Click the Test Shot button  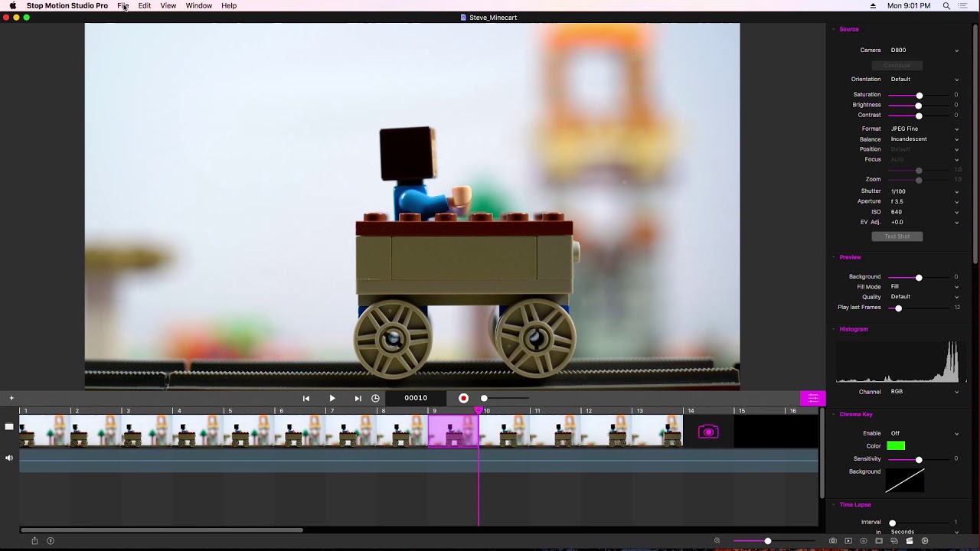coord(897,236)
